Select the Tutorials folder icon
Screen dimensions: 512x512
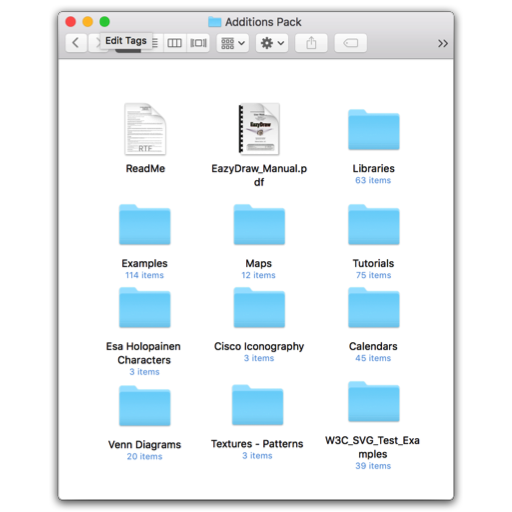tap(374, 224)
